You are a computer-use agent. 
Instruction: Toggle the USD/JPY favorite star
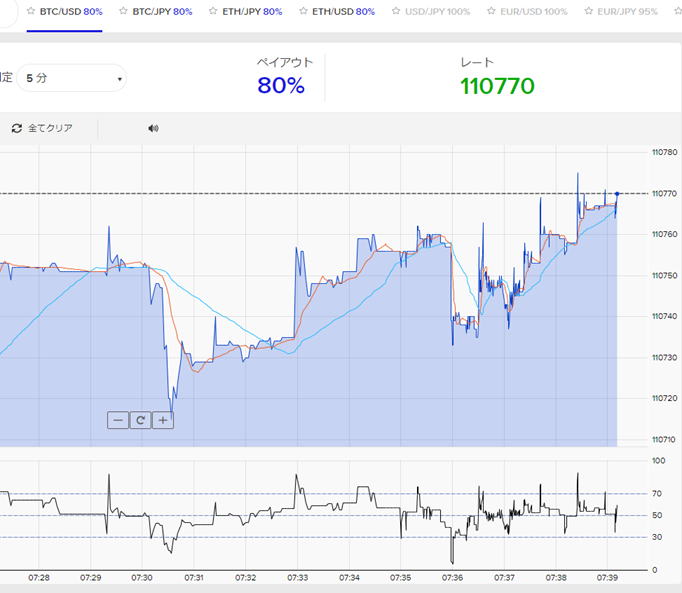[x=396, y=12]
